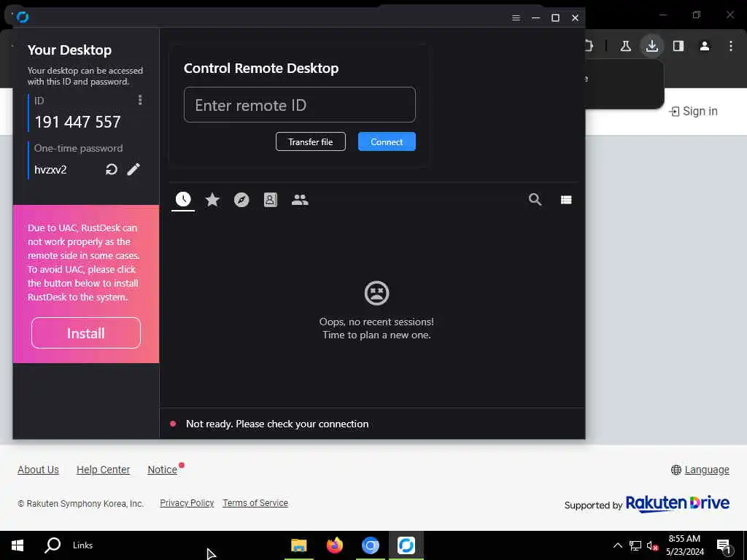
Task: Open muted volume tray icon
Action: point(652,545)
